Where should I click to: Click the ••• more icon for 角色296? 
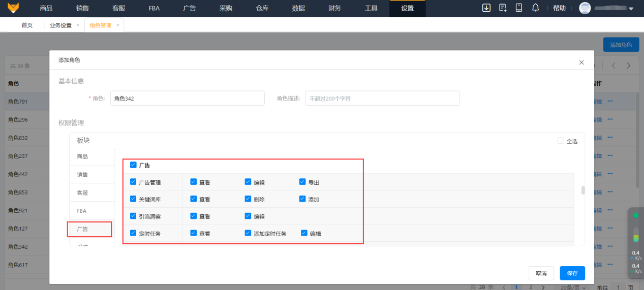point(610,119)
